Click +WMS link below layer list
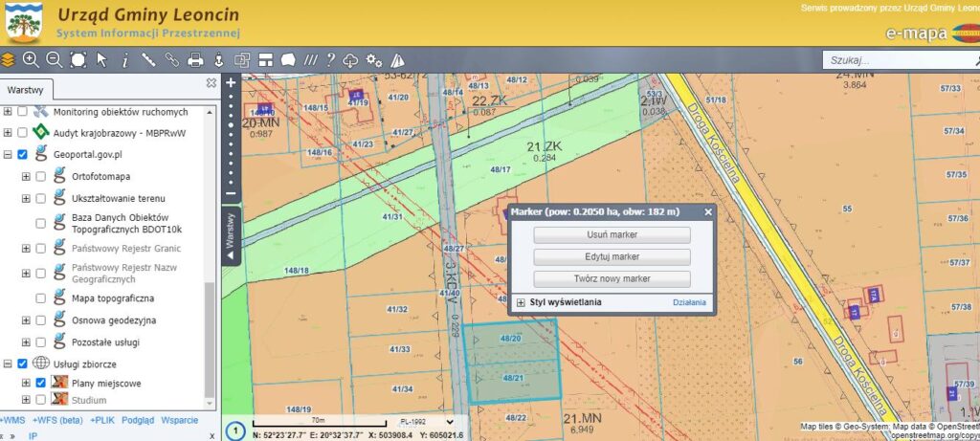980x441 pixels. 13,420
